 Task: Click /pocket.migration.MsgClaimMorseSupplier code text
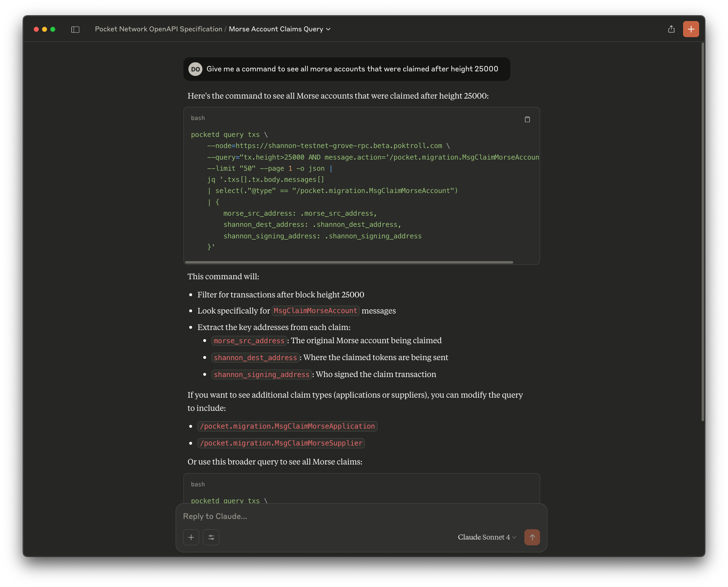tap(281, 443)
